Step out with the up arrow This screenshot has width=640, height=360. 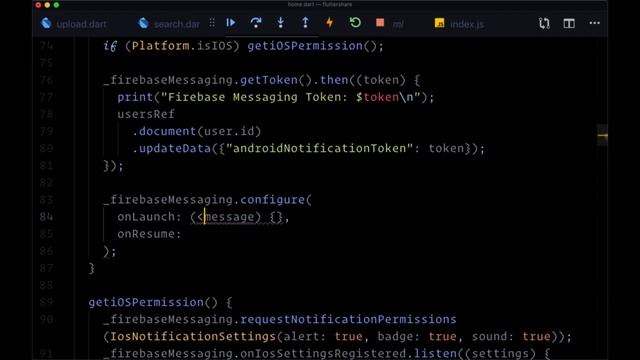coord(305,23)
